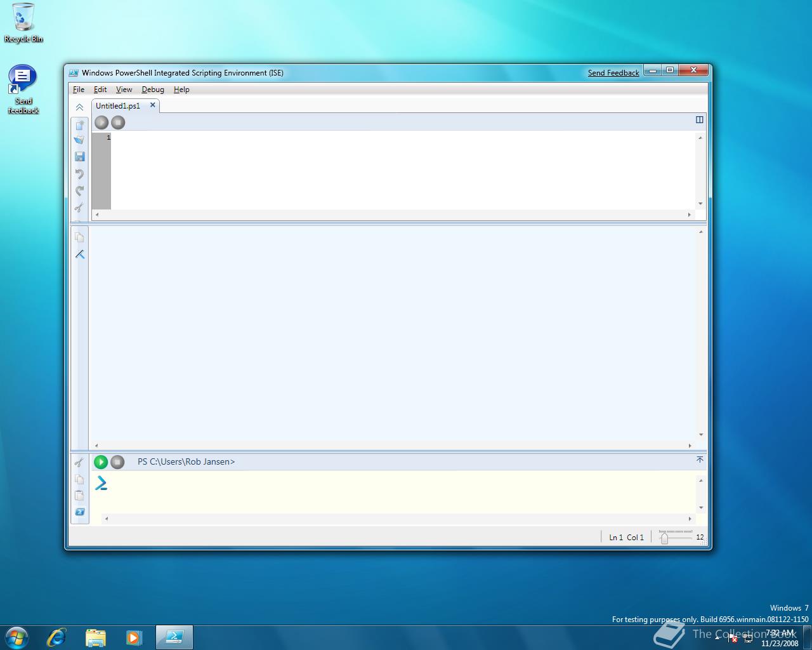The image size is (812, 650).
Task: Click the Open script folder icon
Action: click(x=79, y=140)
